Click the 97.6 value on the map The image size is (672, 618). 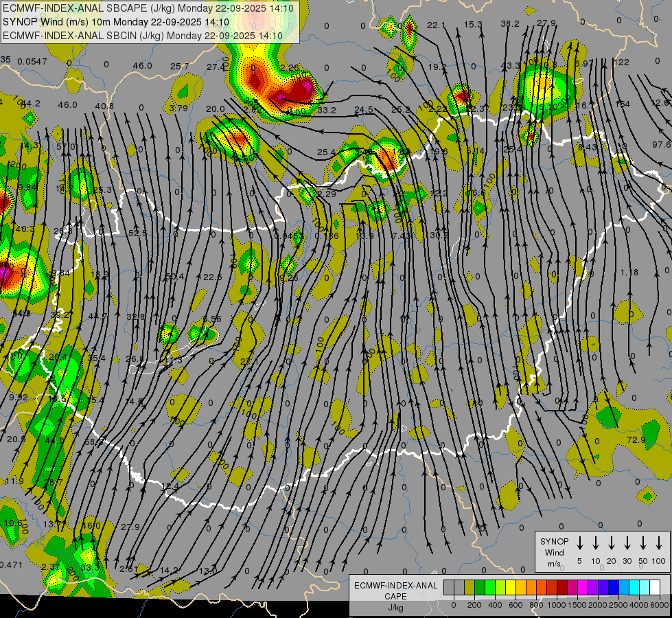[661, 144]
